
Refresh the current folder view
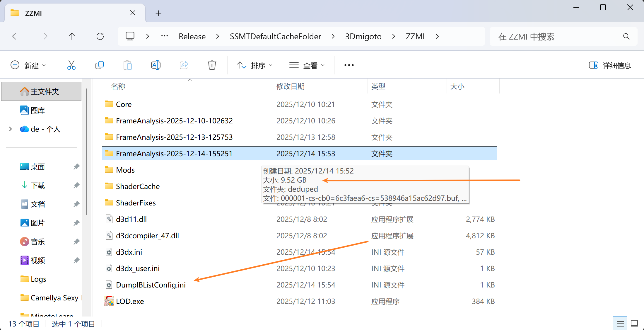pyautogui.click(x=100, y=36)
